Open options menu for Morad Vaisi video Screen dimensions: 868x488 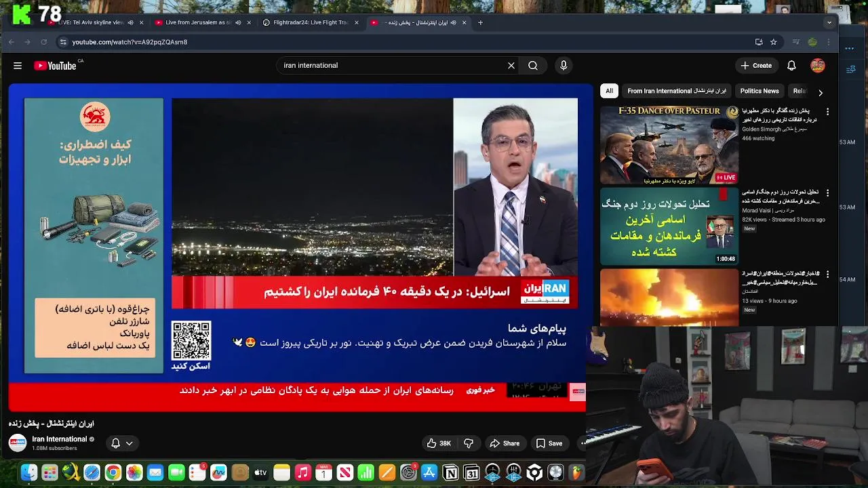click(x=827, y=193)
